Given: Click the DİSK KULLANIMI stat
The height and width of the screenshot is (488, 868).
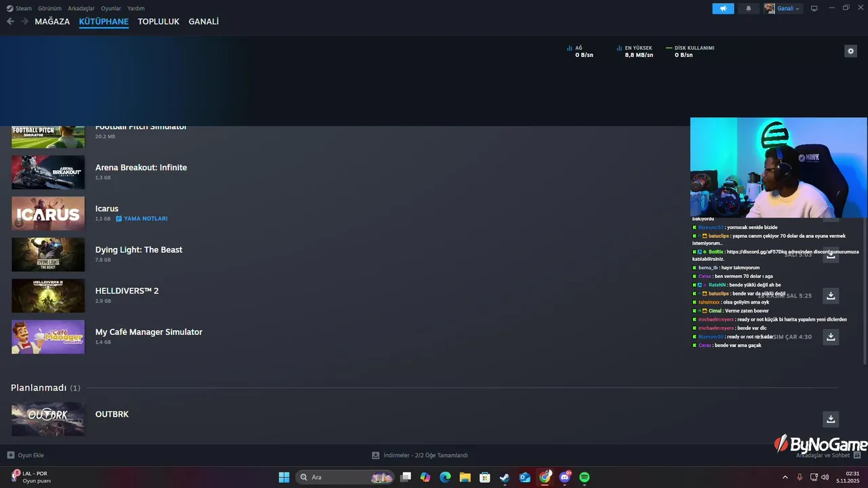Looking at the screenshot, I should [x=690, y=52].
